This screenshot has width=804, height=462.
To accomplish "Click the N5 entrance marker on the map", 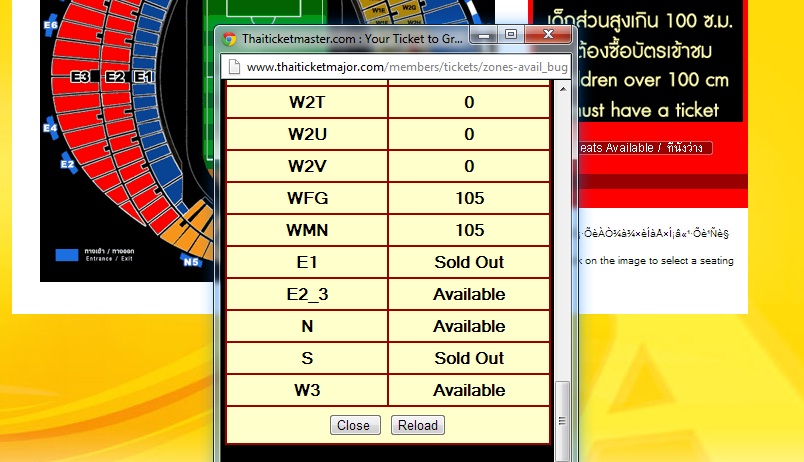I will click(191, 262).
